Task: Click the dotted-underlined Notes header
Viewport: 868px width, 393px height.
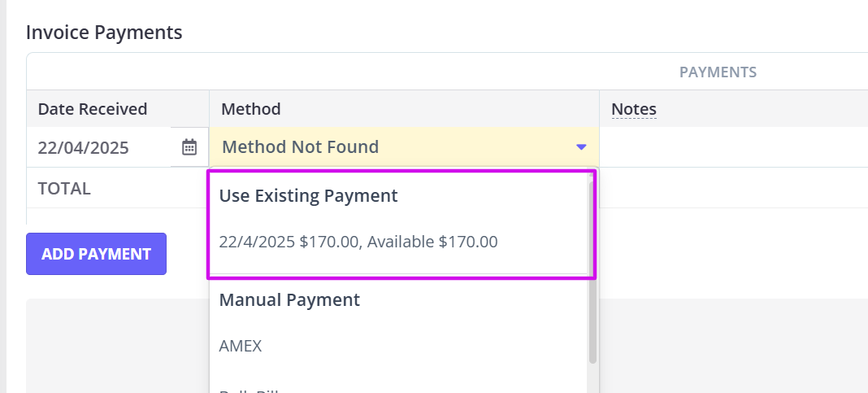Action: click(634, 109)
